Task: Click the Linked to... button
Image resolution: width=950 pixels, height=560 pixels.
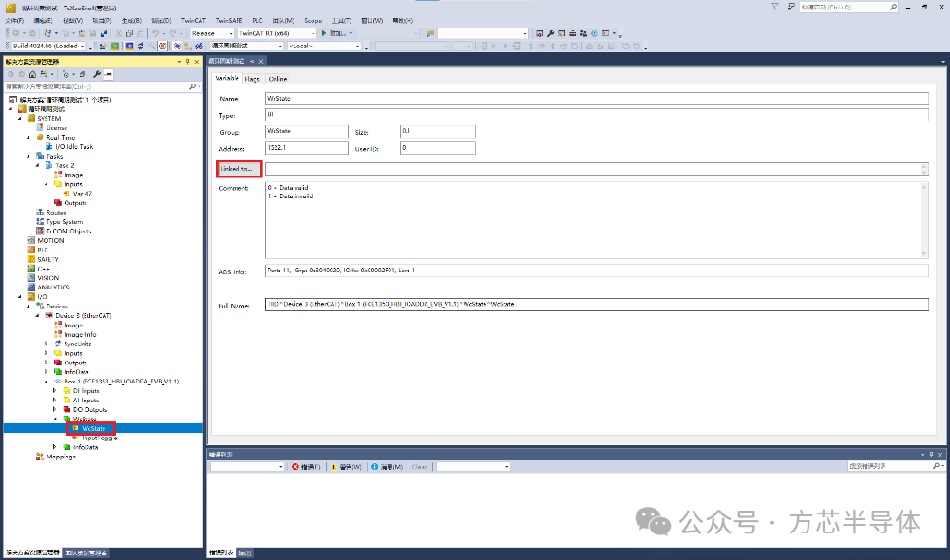Action: coord(238,169)
